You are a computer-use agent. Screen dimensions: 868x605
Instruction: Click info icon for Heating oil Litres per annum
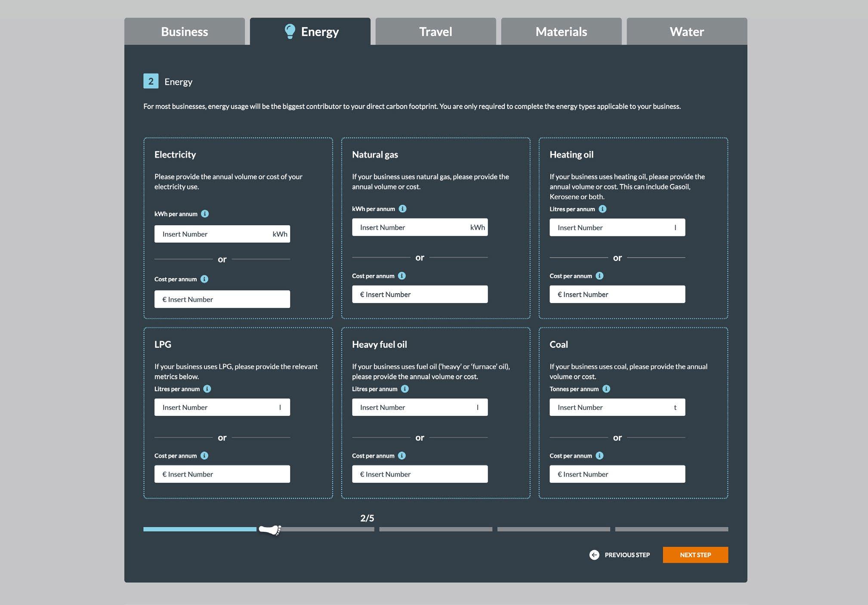click(x=602, y=209)
